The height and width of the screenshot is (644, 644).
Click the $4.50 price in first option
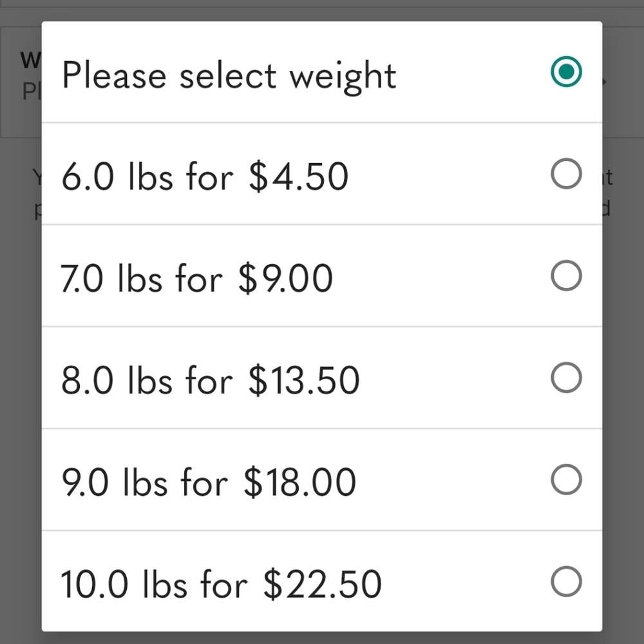tap(299, 176)
